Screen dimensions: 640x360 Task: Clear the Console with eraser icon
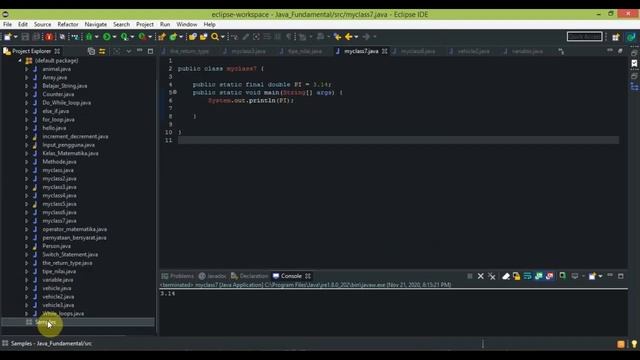[x=506, y=276]
